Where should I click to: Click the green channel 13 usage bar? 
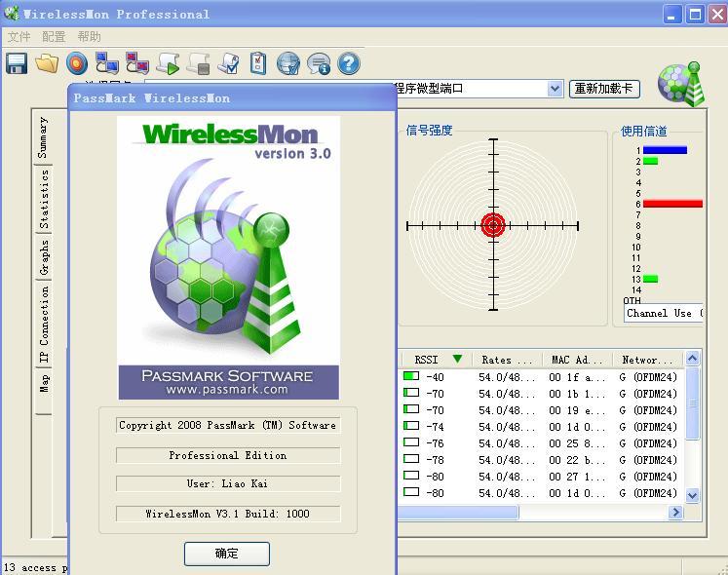click(x=650, y=279)
